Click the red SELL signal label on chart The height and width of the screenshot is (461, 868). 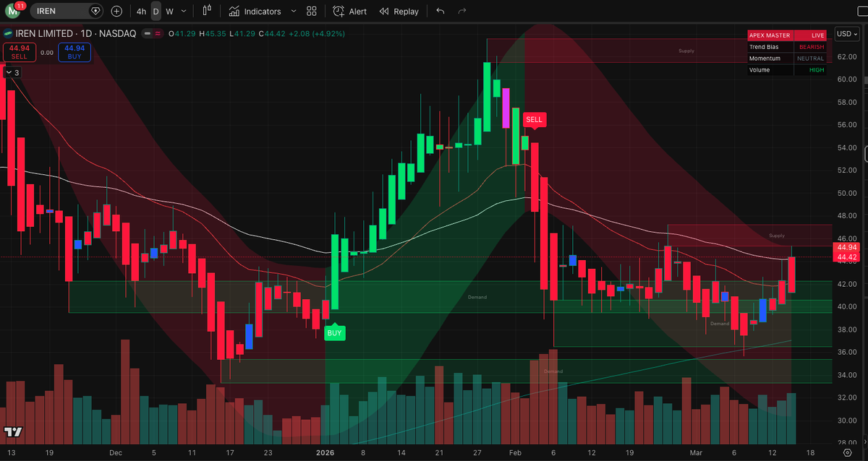pos(534,119)
